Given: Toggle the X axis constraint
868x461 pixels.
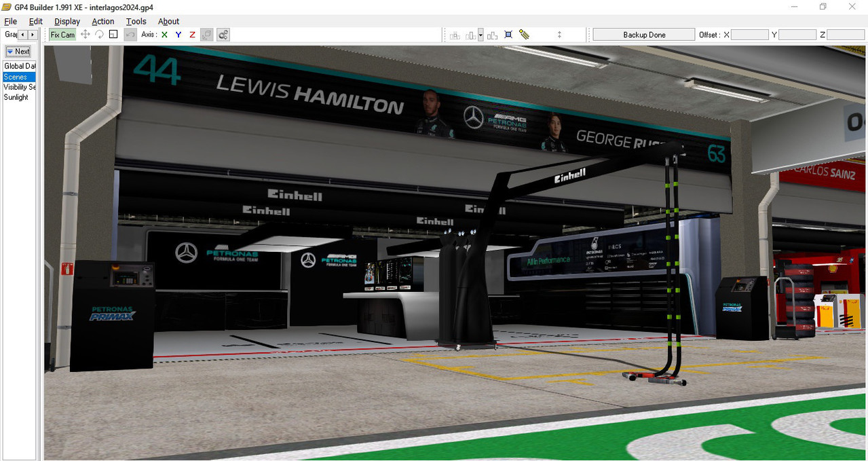Looking at the screenshot, I should pos(164,35).
